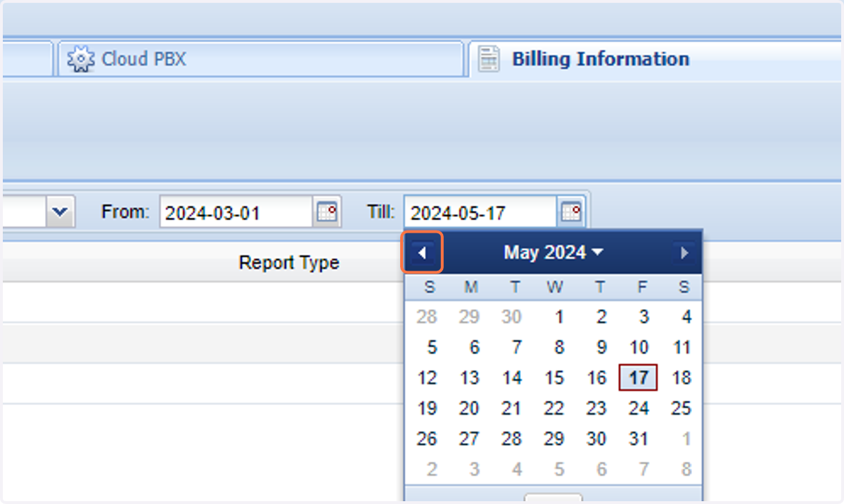
Task: Select May 21 in the calendar
Action: 512,408
